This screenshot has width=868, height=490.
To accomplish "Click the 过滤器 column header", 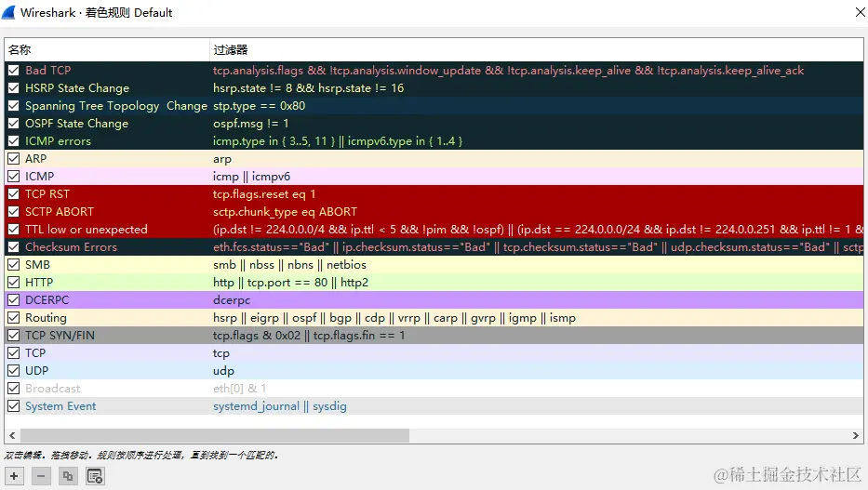I will pos(537,50).
